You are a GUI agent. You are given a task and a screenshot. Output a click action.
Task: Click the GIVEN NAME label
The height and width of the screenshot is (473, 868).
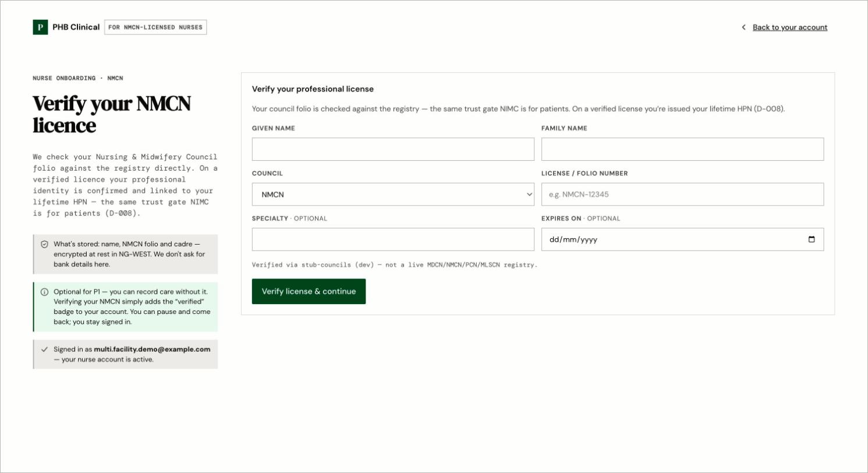point(274,128)
